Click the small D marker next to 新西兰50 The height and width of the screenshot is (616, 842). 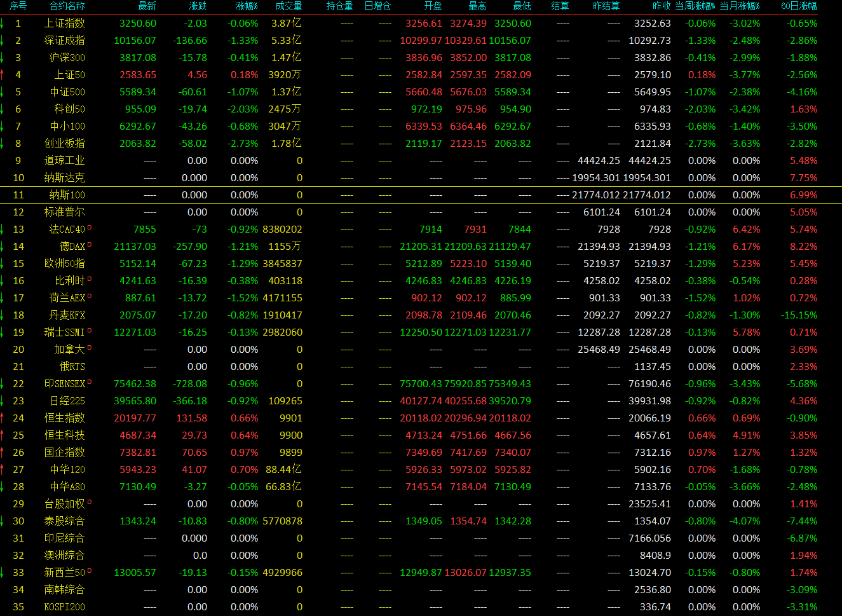point(90,570)
